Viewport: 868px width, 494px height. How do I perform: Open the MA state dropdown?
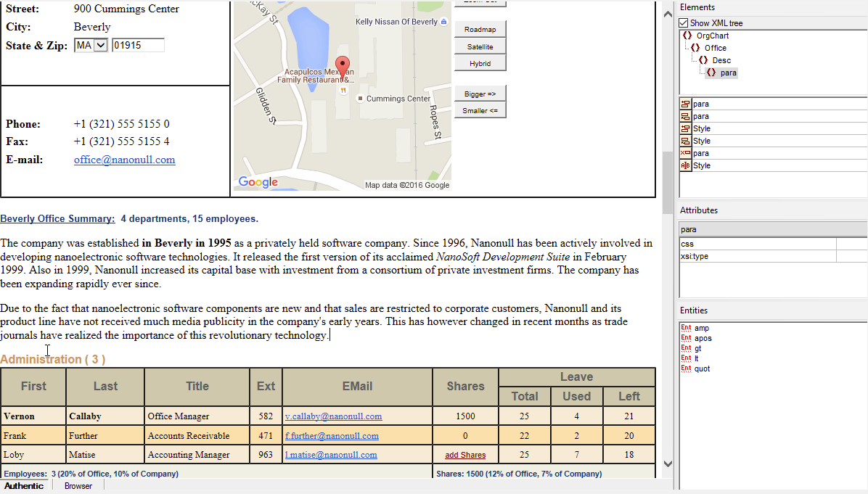coord(100,46)
